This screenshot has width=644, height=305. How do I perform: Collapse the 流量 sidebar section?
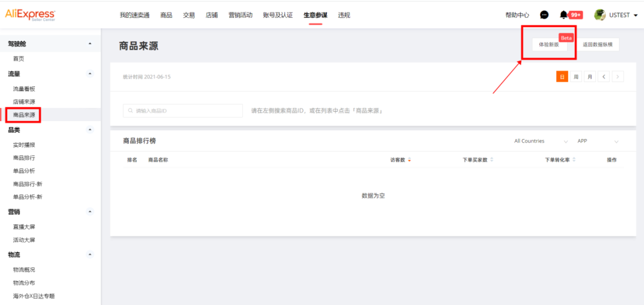coord(90,74)
